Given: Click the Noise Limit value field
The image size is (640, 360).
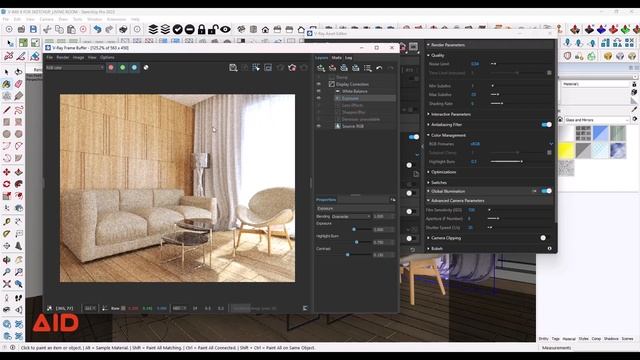Looking at the screenshot, I should coord(476,64).
